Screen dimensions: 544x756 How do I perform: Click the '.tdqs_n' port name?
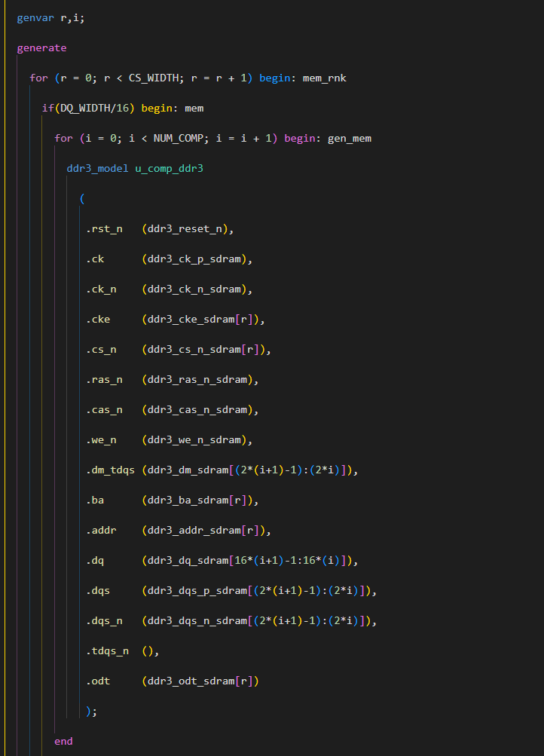108,651
